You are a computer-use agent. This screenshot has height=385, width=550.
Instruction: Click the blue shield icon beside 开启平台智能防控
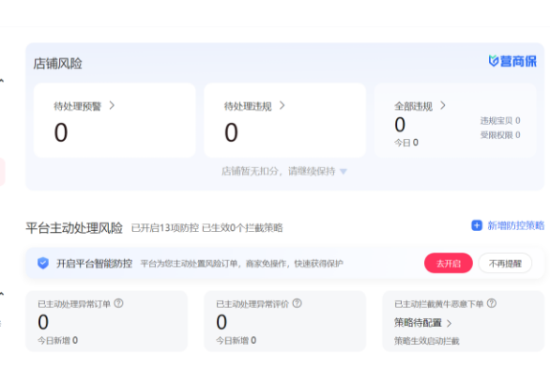(43, 263)
